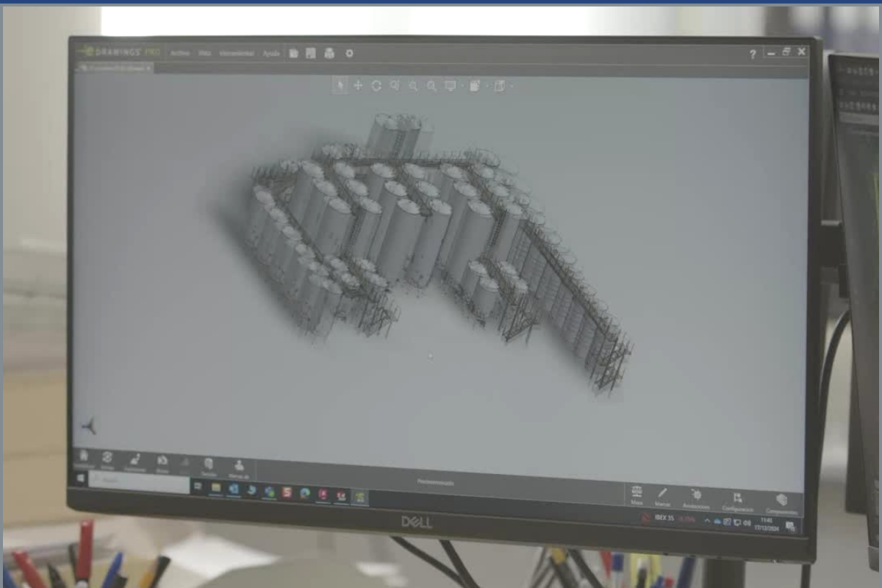Click the Move tool in bottom toolbar
882x588 pixels.
[x=162, y=462]
